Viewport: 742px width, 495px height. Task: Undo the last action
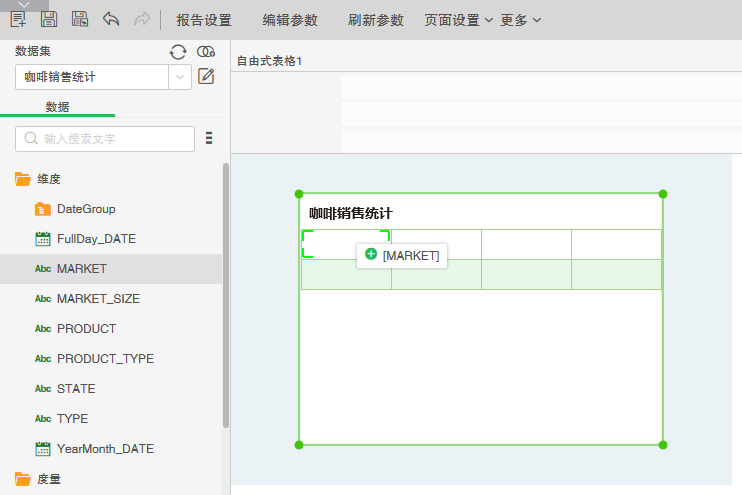(111, 19)
